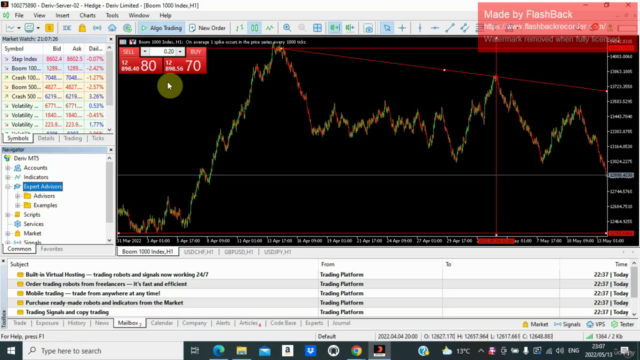Click the 0.20 volume input field
Viewport: 640px width, 360px height.
pos(162,52)
